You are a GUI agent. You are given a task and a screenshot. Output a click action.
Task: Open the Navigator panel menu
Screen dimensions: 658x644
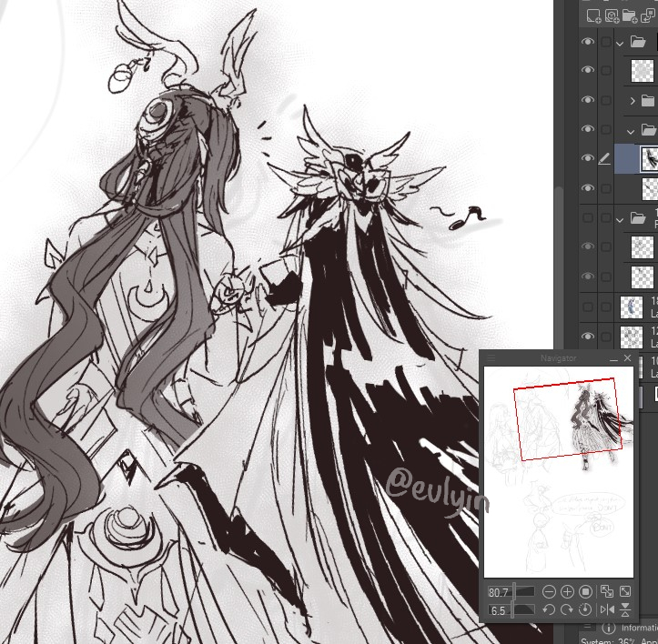tap(491, 358)
